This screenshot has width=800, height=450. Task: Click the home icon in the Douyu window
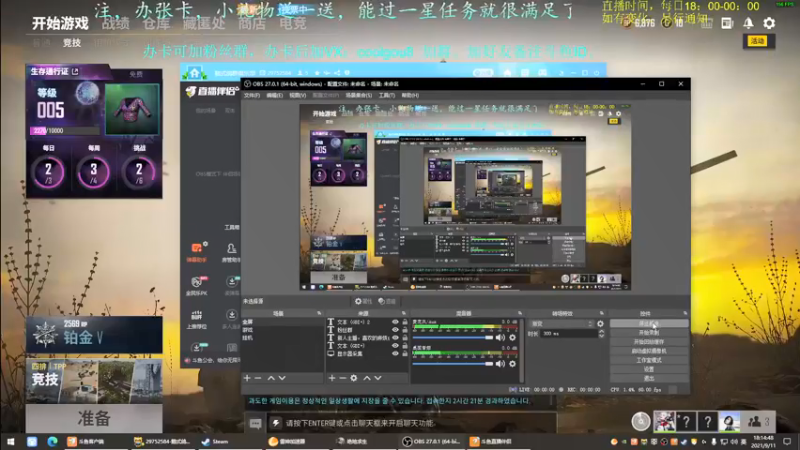194,73
